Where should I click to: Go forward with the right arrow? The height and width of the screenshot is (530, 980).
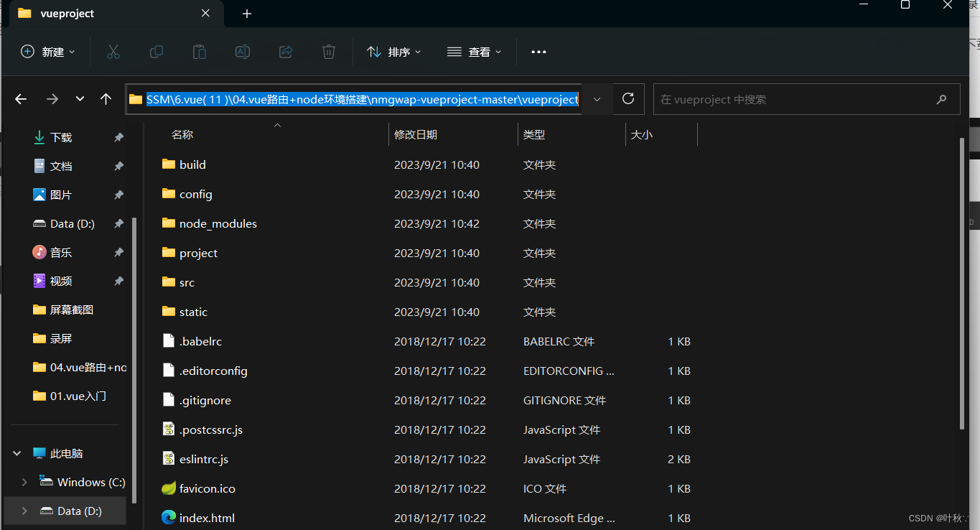point(52,99)
